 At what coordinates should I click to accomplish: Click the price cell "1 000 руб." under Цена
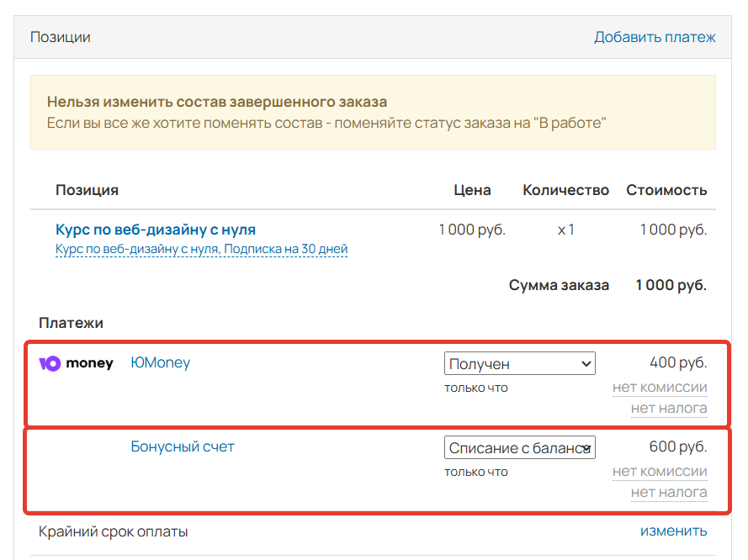[472, 230]
